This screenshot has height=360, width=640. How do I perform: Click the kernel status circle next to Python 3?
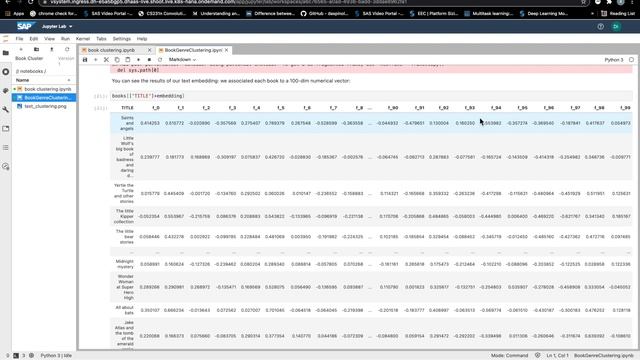(x=631, y=60)
